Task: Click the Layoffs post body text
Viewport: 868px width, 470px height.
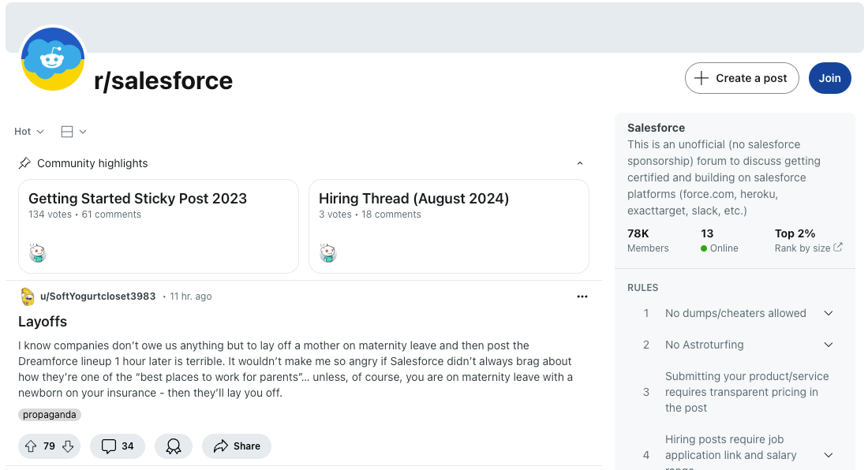Action: 296,369
